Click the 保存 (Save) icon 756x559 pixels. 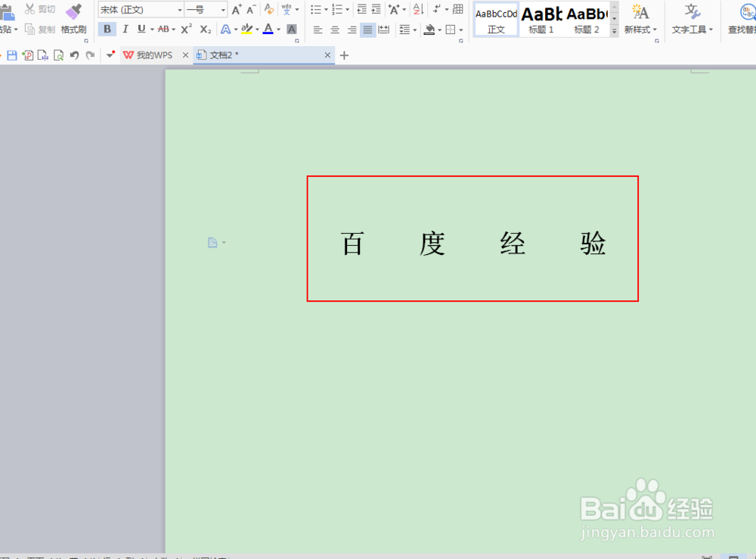click(x=11, y=54)
